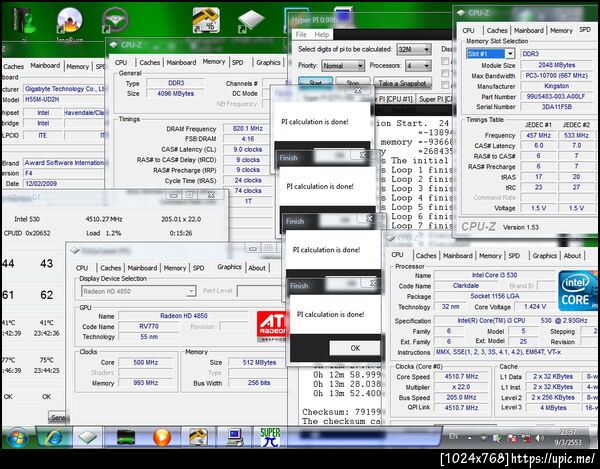Open the Windows Start orb

point(17,437)
